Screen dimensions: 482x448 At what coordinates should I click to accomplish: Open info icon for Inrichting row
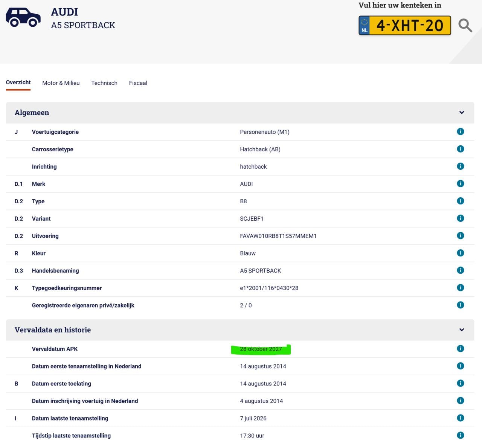point(460,166)
